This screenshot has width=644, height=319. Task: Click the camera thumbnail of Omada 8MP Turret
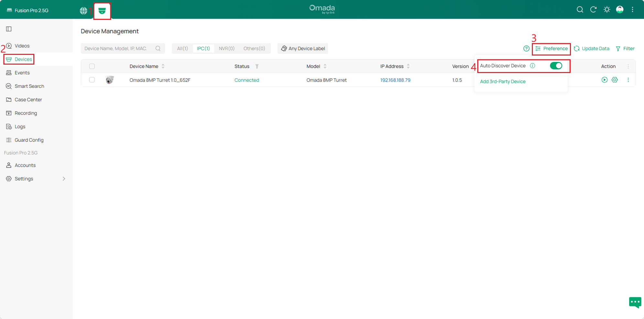pos(110,80)
